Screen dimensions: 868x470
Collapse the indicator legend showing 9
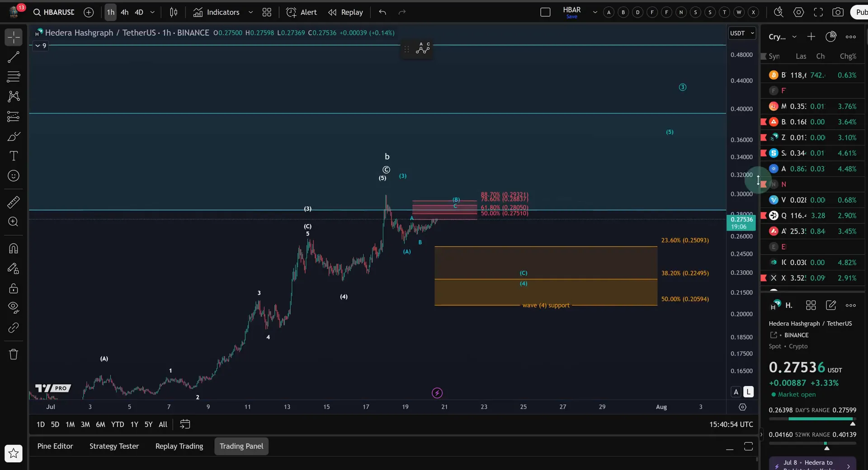coord(40,46)
